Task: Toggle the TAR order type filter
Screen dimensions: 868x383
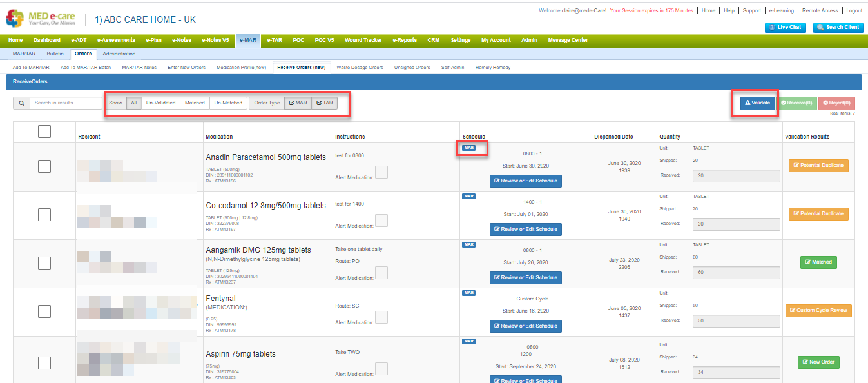Action: [325, 103]
